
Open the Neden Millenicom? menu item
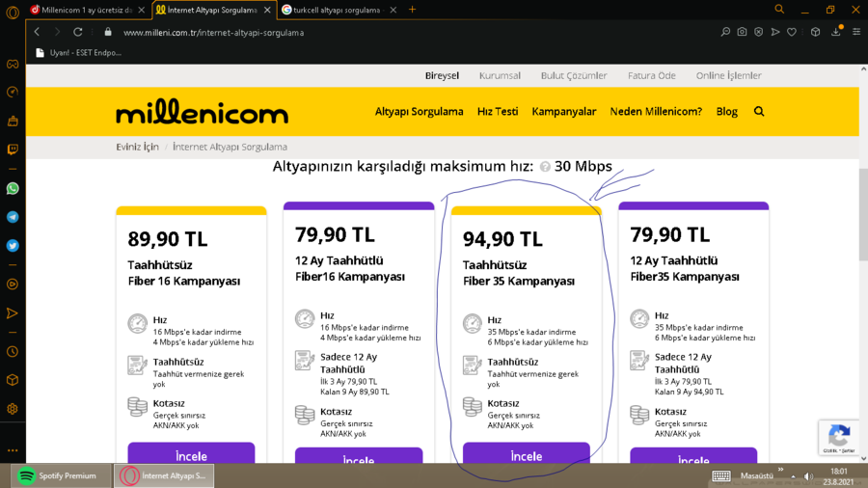(x=656, y=112)
